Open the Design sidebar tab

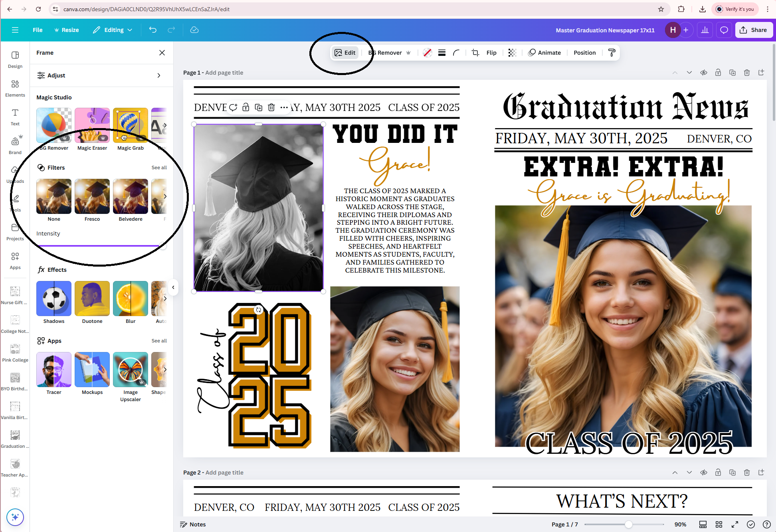(15, 59)
